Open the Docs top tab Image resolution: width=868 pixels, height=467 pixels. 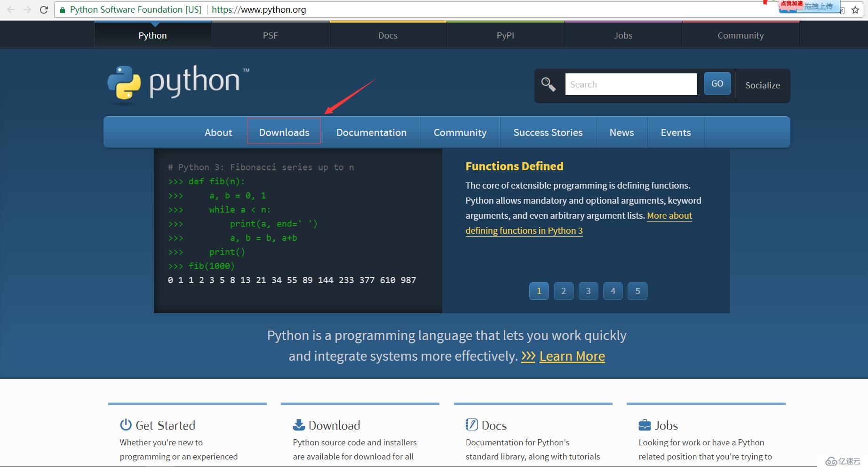point(388,35)
